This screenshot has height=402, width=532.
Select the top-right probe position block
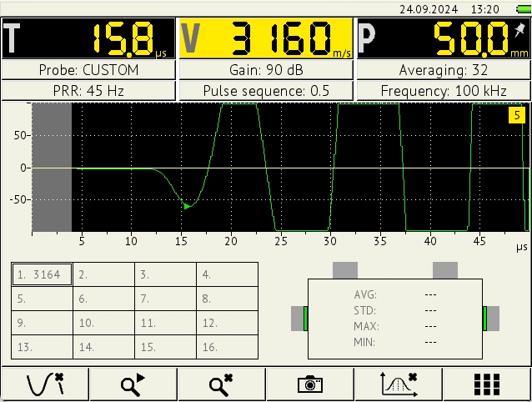coord(444,270)
